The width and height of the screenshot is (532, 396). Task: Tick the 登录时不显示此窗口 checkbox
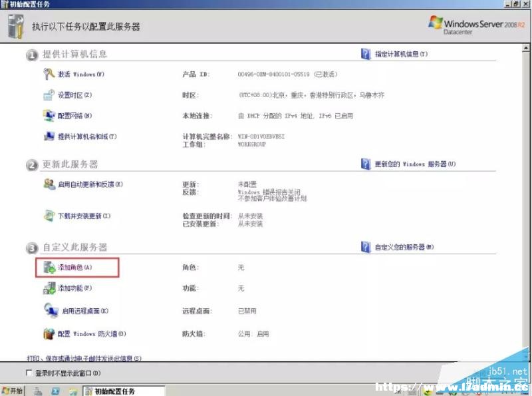click(29, 373)
